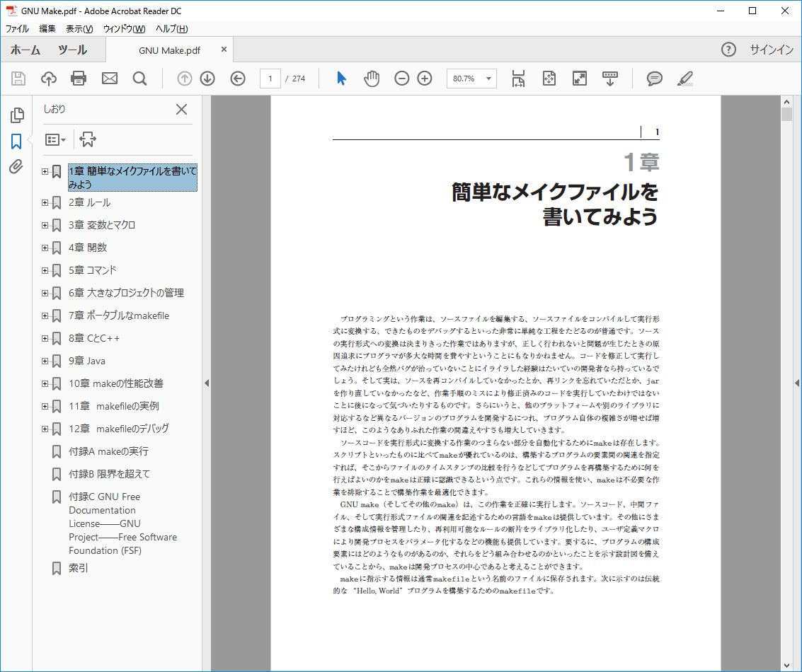The image size is (802, 672).
Task: Click the サインイン button
Action: [x=772, y=50]
